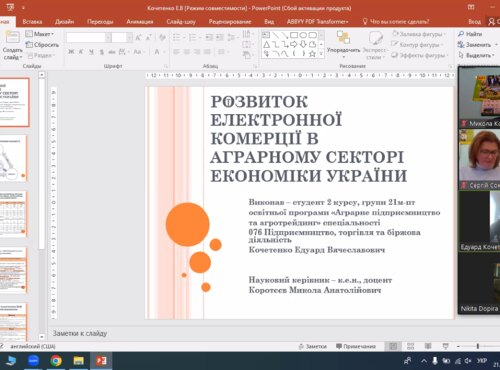The width and height of the screenshot is (500, 370).
Task: Align text left in paragraph group
Action: (176, 52)
